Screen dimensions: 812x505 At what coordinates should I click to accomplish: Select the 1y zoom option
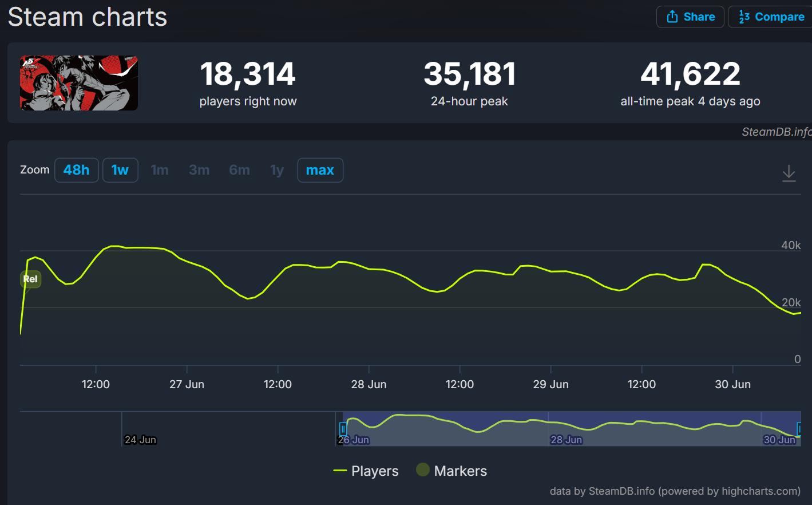(x=277, y=170)
